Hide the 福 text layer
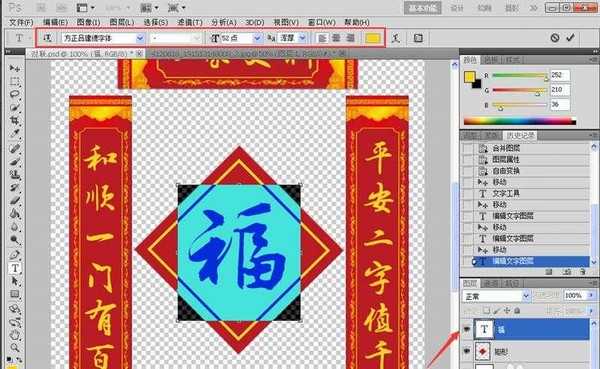This screenshot has height=369, width=600. pyautogui.click(x=466, y=329)
